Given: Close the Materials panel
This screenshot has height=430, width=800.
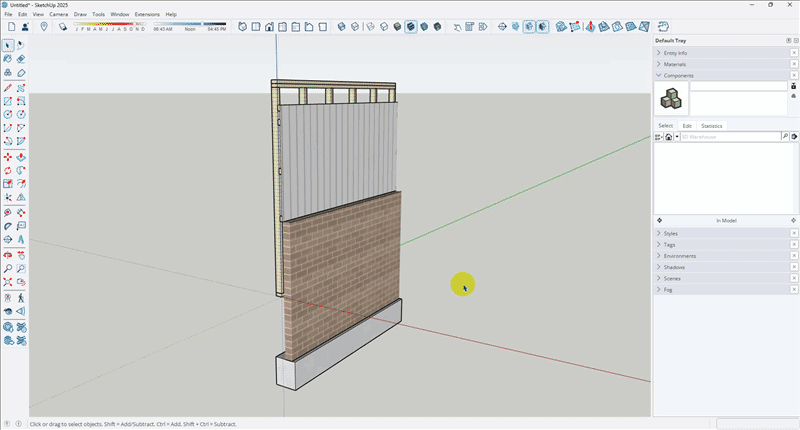Looking at the screenshot, I should [794, 64].
